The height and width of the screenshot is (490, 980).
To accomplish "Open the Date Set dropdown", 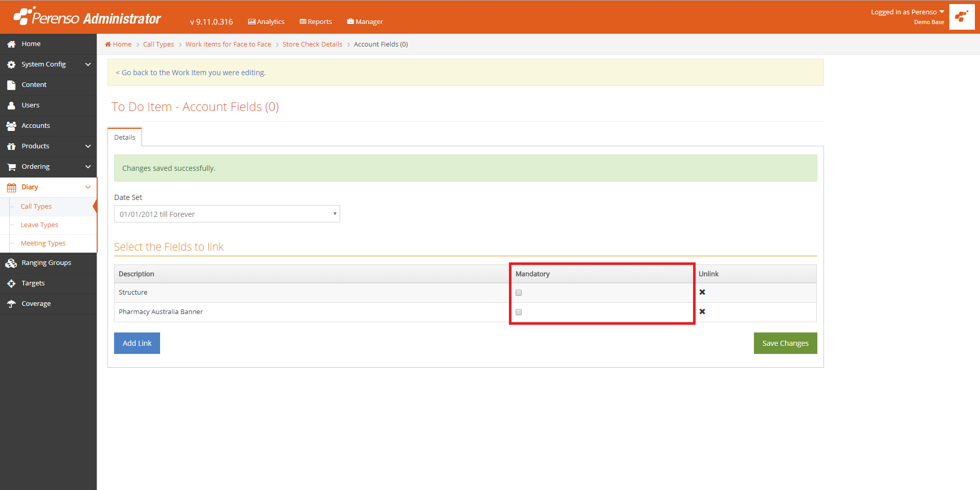I will tap(227, 214).
